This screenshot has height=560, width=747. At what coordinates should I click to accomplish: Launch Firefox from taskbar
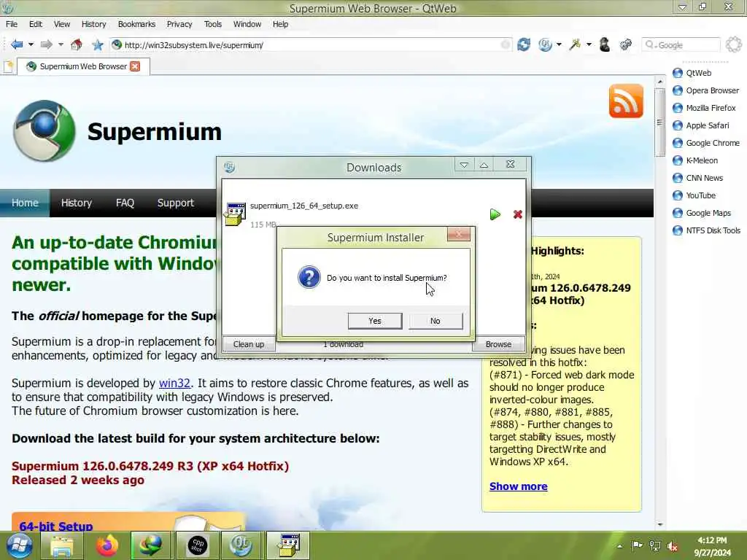pyautogui.click(x=107, y=545)
